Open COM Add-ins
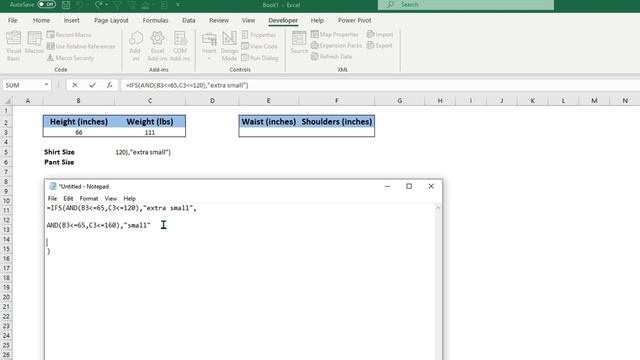The width and height of the screenshot is (640, 360). coord(180,46)
